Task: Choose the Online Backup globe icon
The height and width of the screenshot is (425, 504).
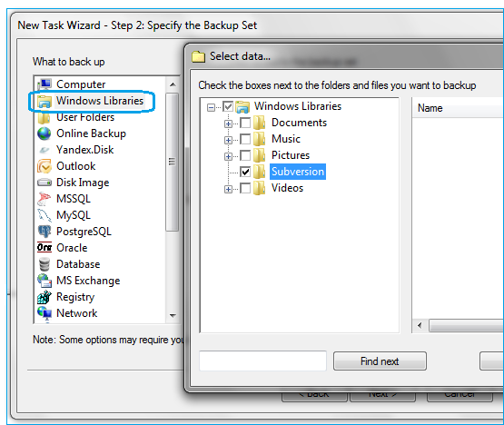Action: tap(44, 133)
